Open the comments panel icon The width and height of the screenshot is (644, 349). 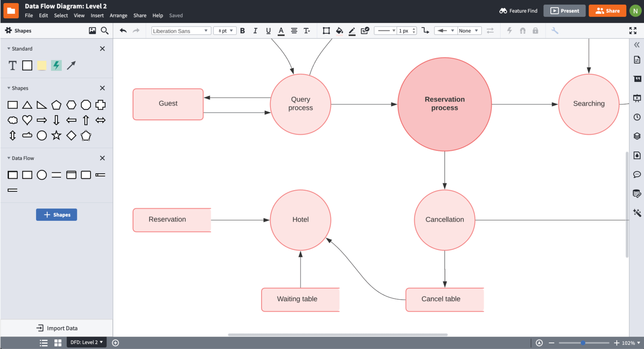pyautogui.click(x=637, y=174)
